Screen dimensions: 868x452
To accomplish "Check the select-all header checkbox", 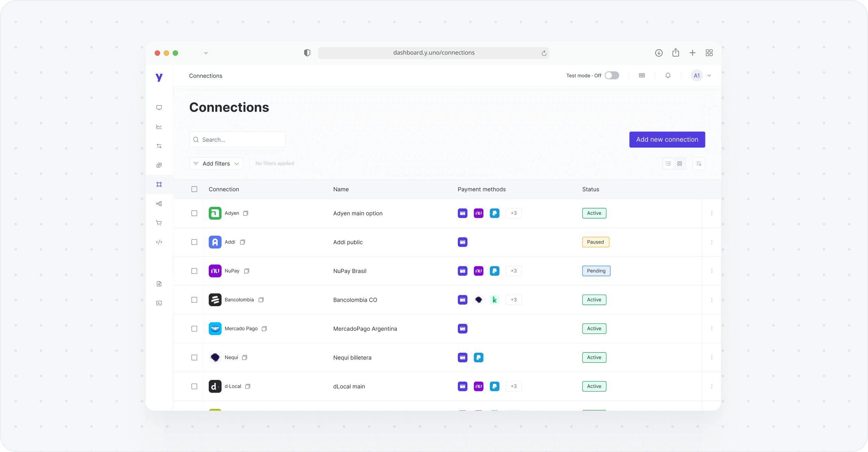I will (x=194, y=189).
